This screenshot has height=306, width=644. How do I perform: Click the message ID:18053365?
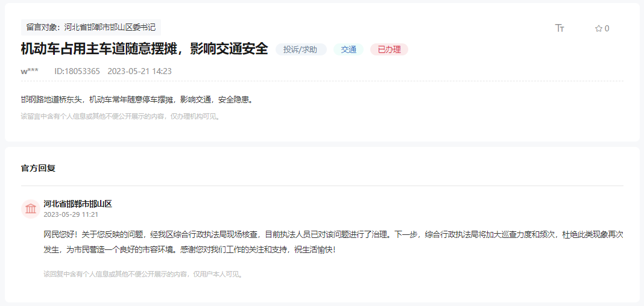(77, 71)
